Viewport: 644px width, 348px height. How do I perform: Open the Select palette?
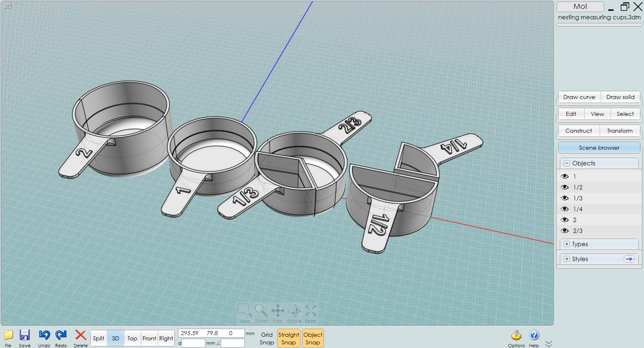pyautogui.click(x=625, y=114)
